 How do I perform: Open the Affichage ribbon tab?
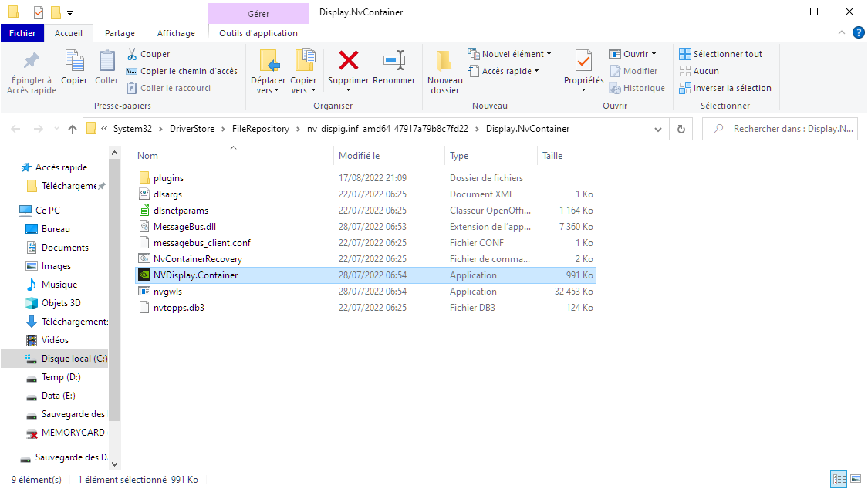coord(176,33)
